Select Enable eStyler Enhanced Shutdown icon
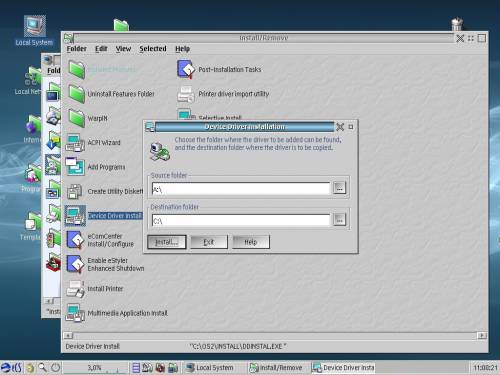Screen dimensions: 500x375 75,264
